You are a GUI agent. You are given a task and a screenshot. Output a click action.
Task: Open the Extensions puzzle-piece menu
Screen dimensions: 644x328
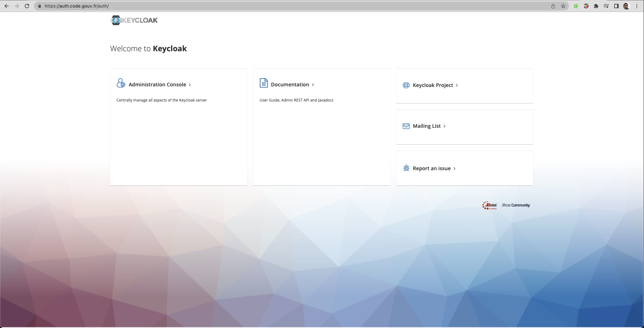(596, 6)
